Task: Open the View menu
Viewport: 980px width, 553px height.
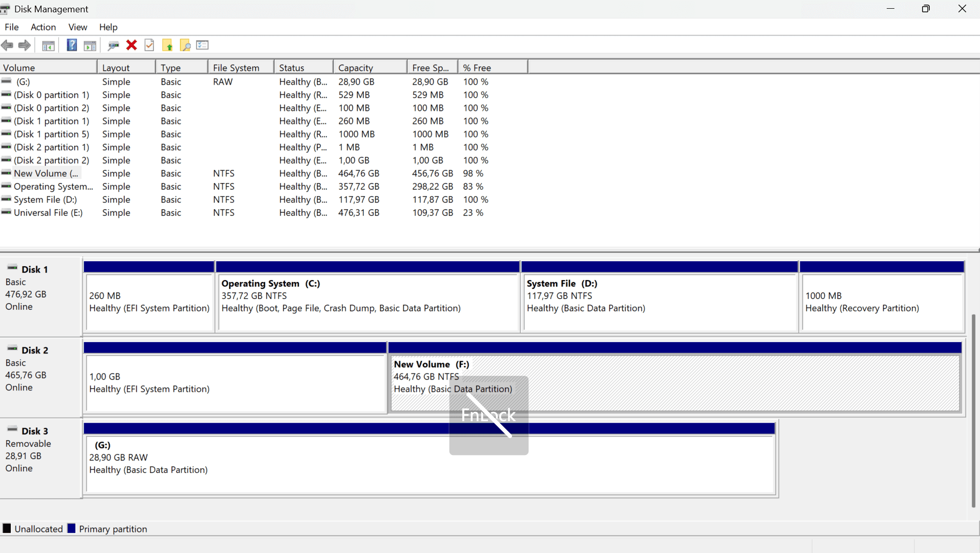Action: pyautogui.click(x=78, y=27)
